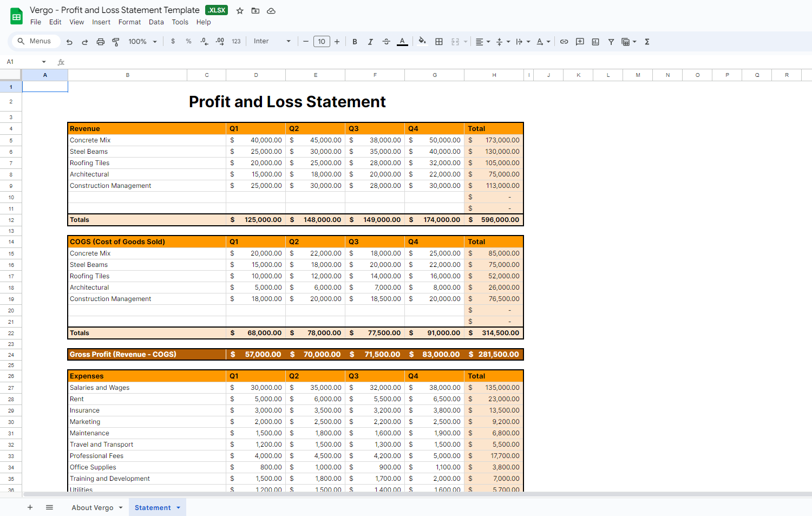Decrease the font size with the minus button

306,41
